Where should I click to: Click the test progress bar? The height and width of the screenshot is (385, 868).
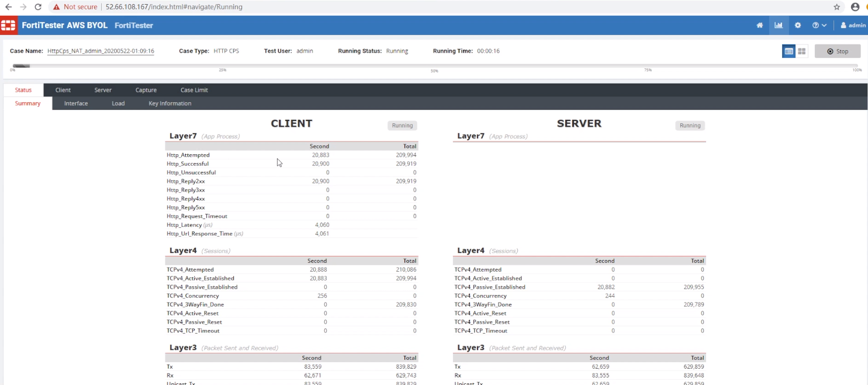click(x=434, y=65)
